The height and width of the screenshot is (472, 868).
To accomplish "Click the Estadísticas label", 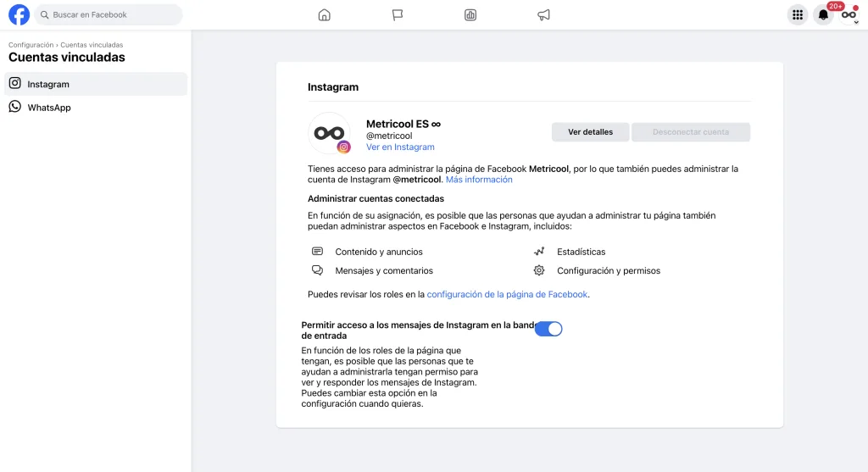I will pyautogui.click(x=581, y=252).
